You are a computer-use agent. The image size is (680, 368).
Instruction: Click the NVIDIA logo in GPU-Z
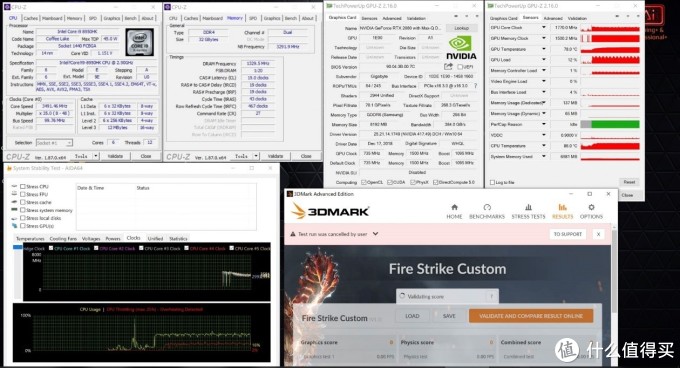(x=461, y=48)
